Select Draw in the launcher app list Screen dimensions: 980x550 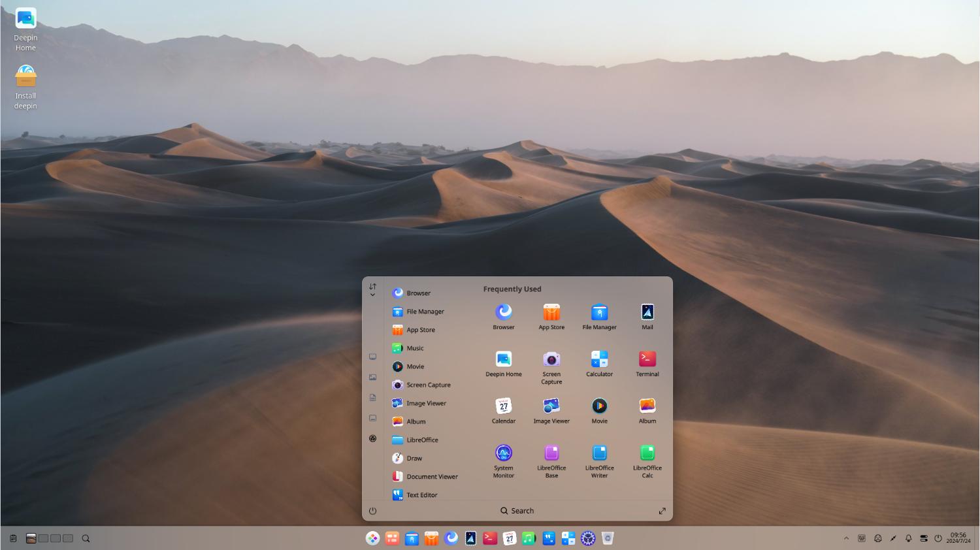point(428,458)
